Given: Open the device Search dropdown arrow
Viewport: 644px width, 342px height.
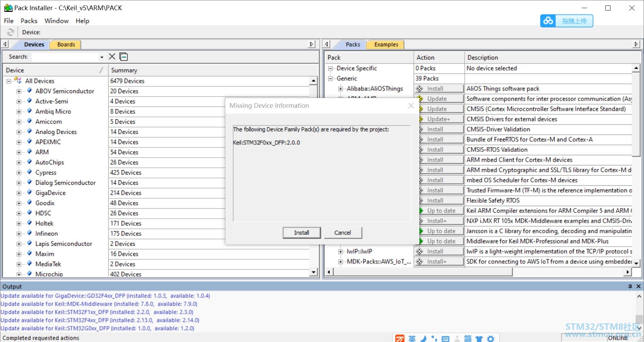Looking at the screenshot, I should (x=101, y=57).
